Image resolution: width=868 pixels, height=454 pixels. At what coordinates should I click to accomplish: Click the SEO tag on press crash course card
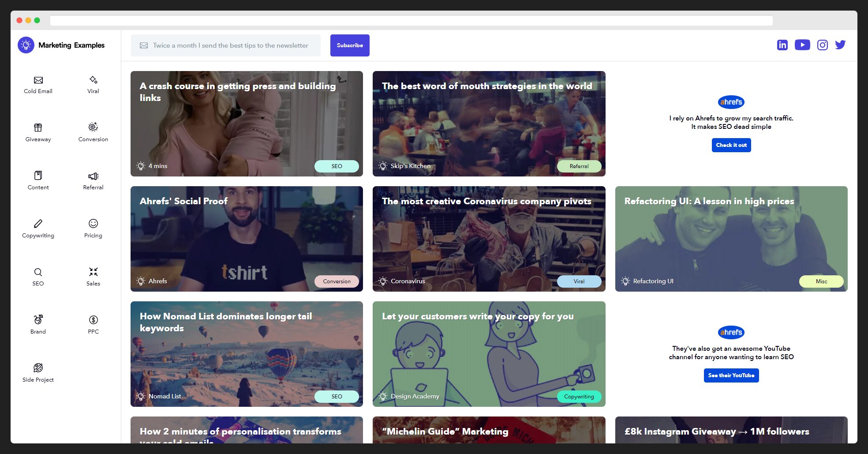337,166
